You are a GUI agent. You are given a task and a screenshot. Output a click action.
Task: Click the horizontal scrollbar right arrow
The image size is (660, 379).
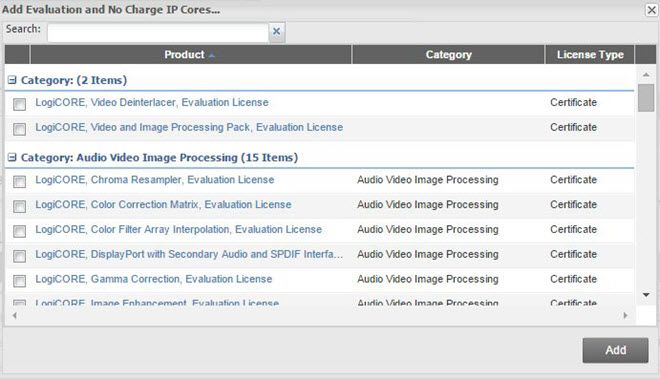(625, 315)
